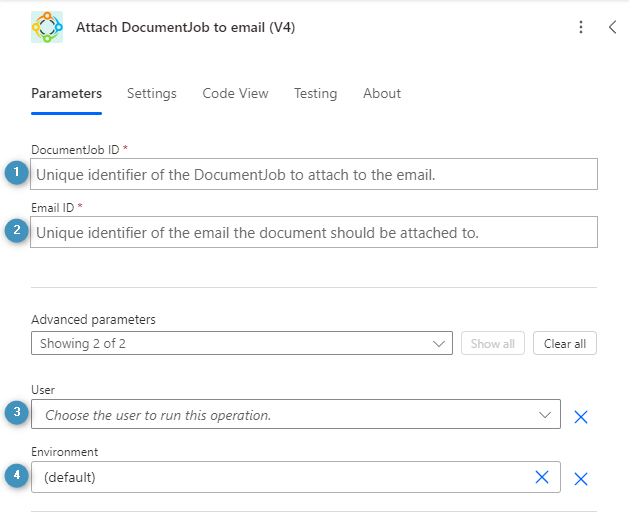Click the Show all button
This screenshot has height=529, width=629.
click(493, 343)
